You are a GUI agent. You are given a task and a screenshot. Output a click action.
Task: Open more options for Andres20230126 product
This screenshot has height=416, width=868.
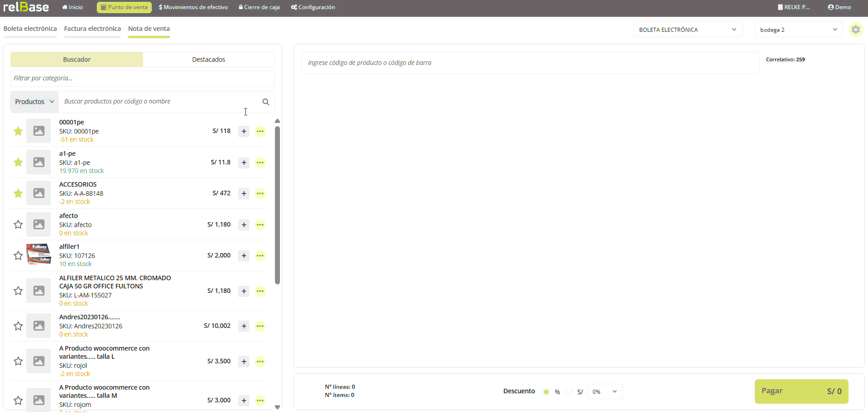pos(260,326)
